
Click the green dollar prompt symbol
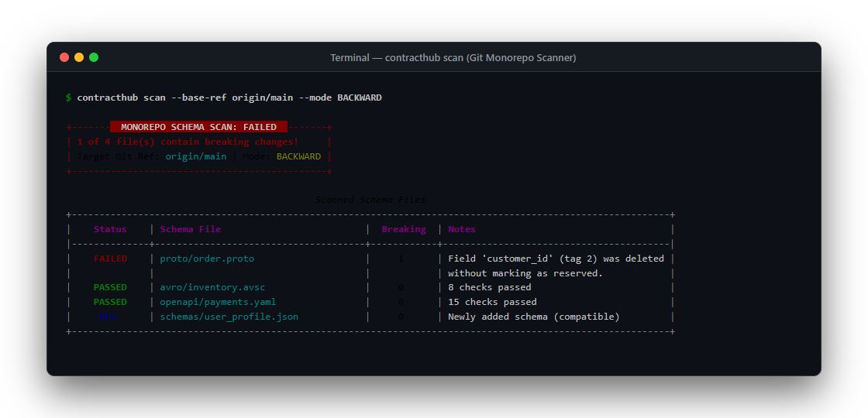coord(69,98)
